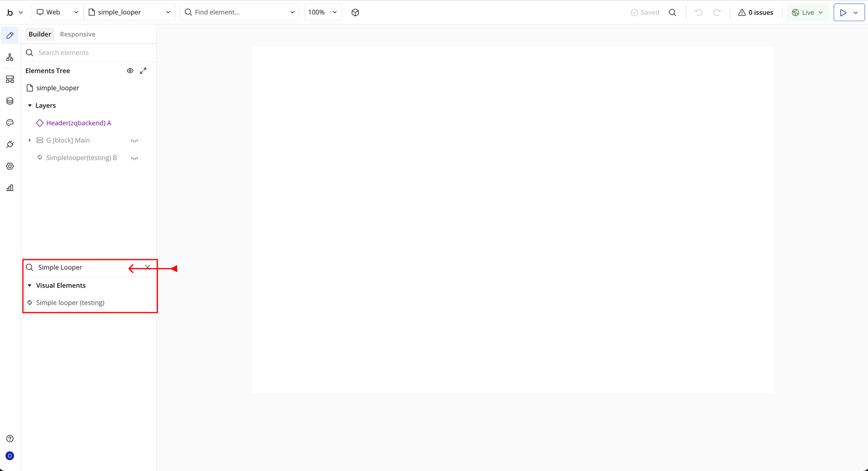Click the help question mark icon
This screenshot has width=868, height=471.
[10, 438]
